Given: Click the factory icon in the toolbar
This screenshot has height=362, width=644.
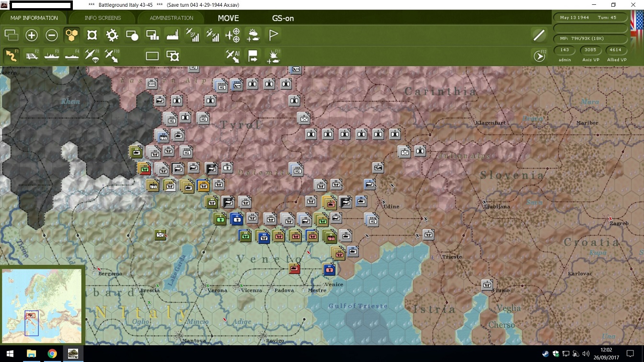Looking at the screenshot, I should pos(172,35).
